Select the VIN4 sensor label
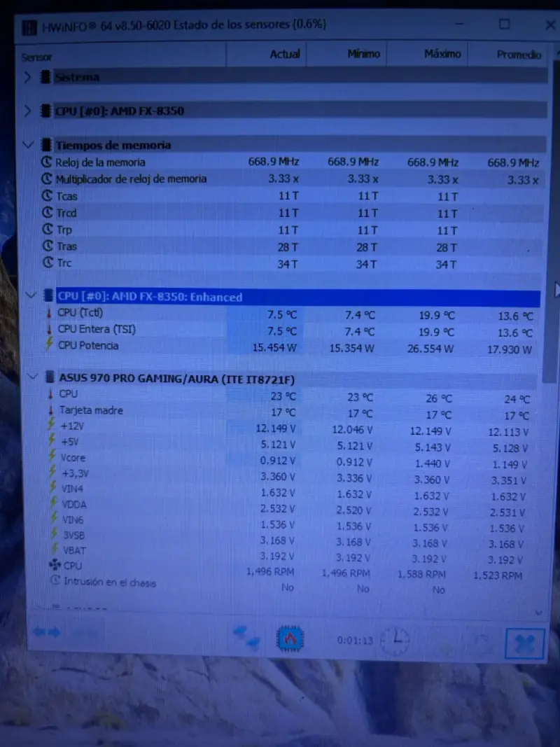 point(72,488)
